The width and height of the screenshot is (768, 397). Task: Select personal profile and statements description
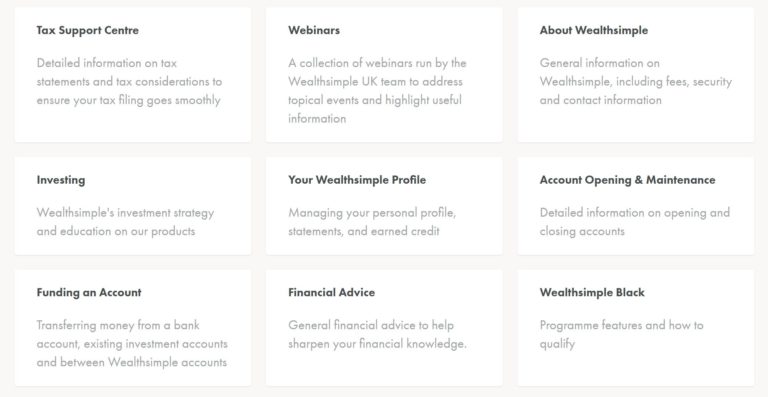[x=372, y=222]
